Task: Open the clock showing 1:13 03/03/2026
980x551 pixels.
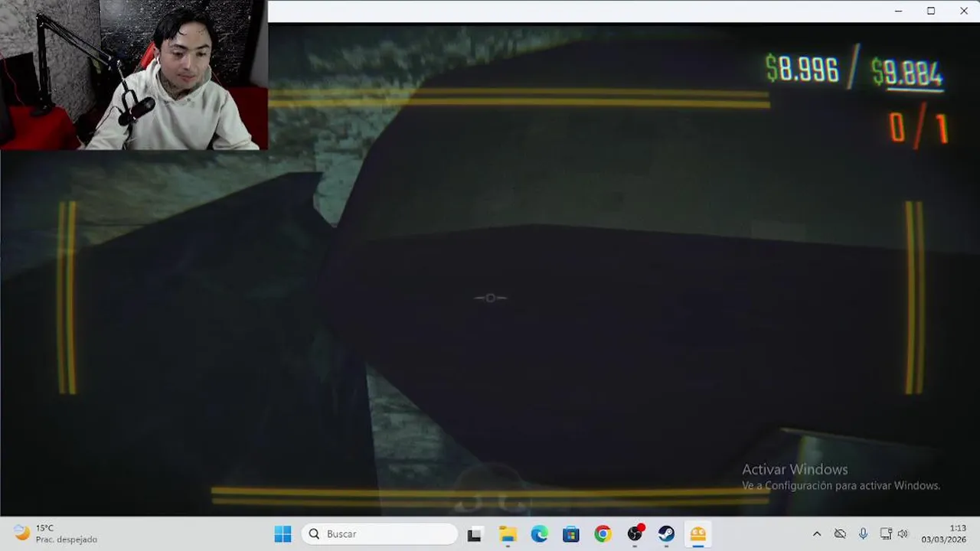Action: point(943,534)
